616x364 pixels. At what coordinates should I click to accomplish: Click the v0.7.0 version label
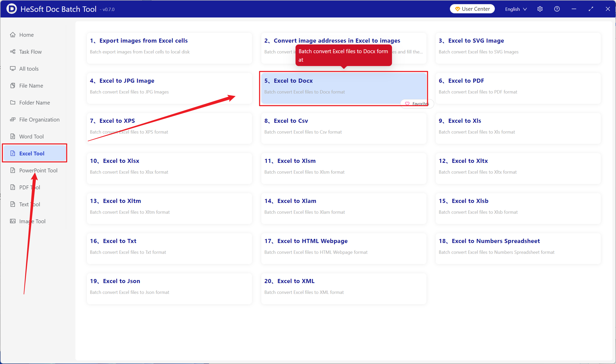tap(108, 10)
